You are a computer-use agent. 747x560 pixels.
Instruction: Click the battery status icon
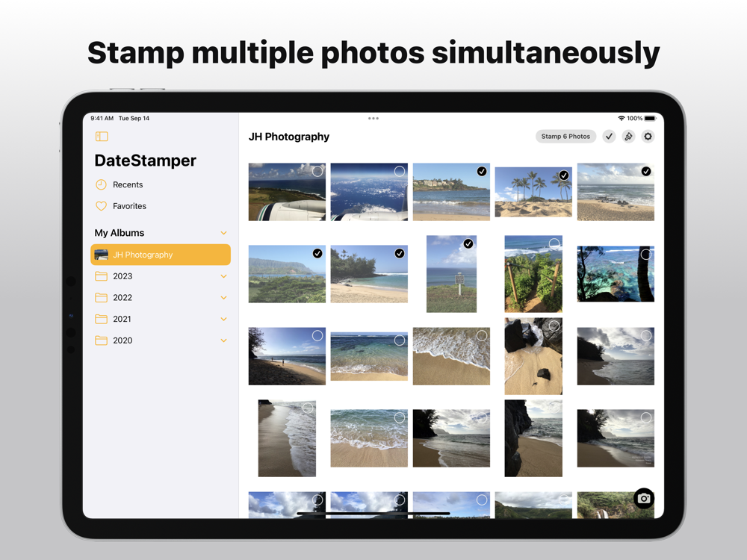(x=651, y=118)
